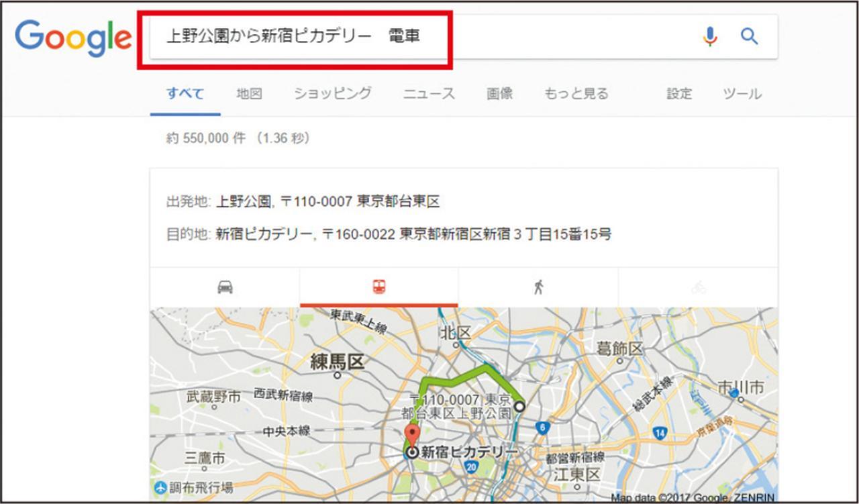The image size is (859, 504).
Task: Switch to the ニュース tab
Action: point(429,94)
